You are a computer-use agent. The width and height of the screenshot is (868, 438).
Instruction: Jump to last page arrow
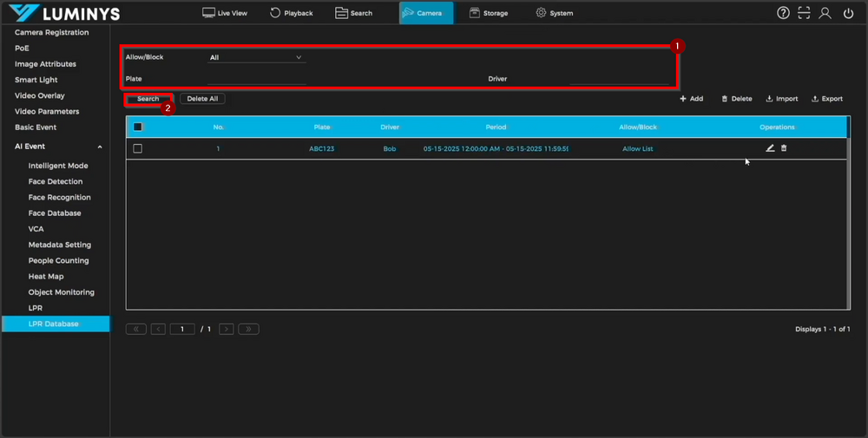(x=248, y=330)
